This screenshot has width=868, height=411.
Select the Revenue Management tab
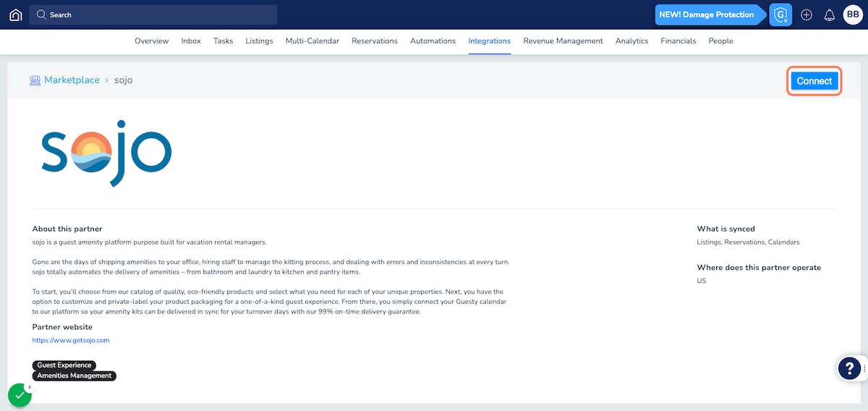(563, 41)
